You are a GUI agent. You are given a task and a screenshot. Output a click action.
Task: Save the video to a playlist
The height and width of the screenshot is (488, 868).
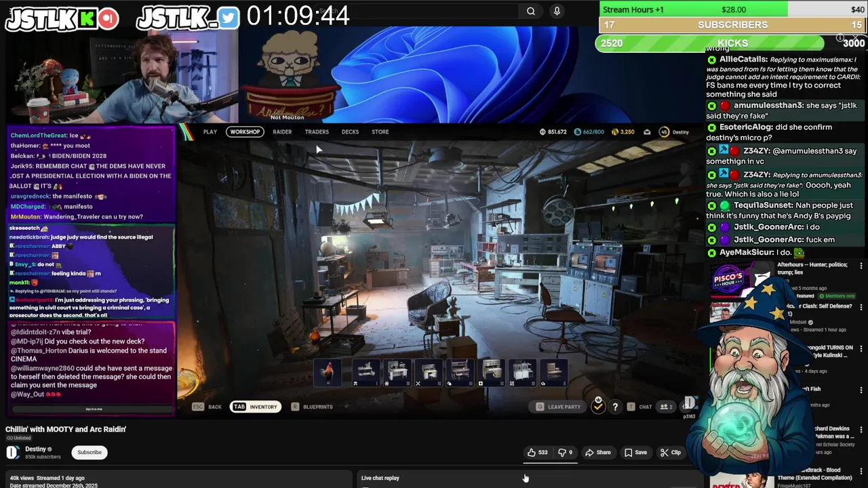pyautogui.click(x=635, y=452)
